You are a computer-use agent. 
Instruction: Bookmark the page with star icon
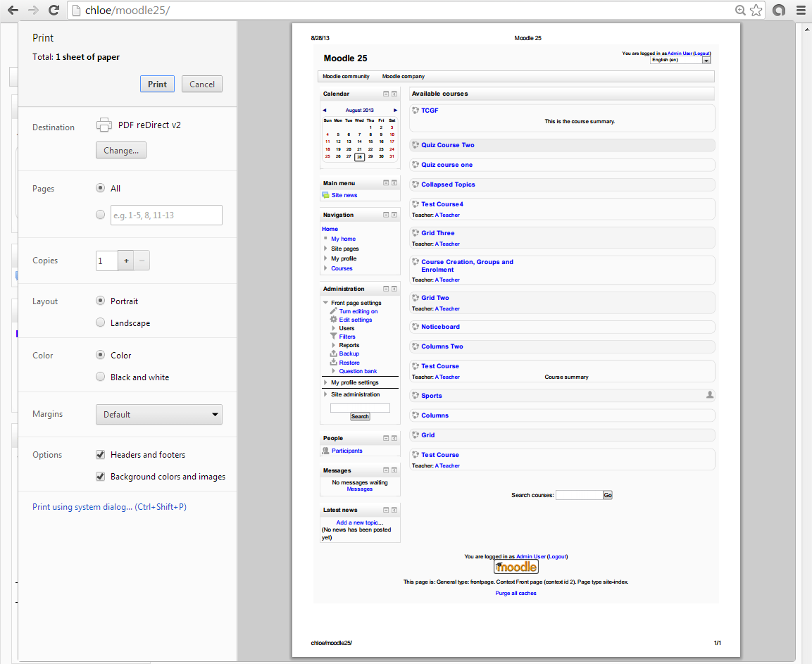[756, 10]
